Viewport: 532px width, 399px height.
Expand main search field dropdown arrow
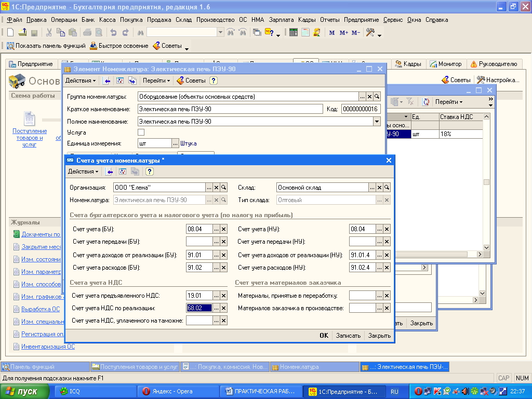click(x=220, y=32)
